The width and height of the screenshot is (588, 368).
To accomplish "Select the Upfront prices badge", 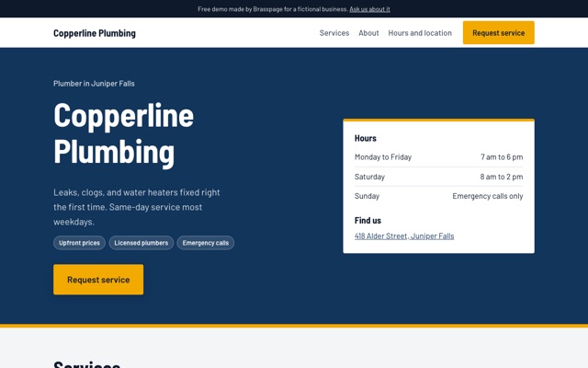I will [79, 243].
